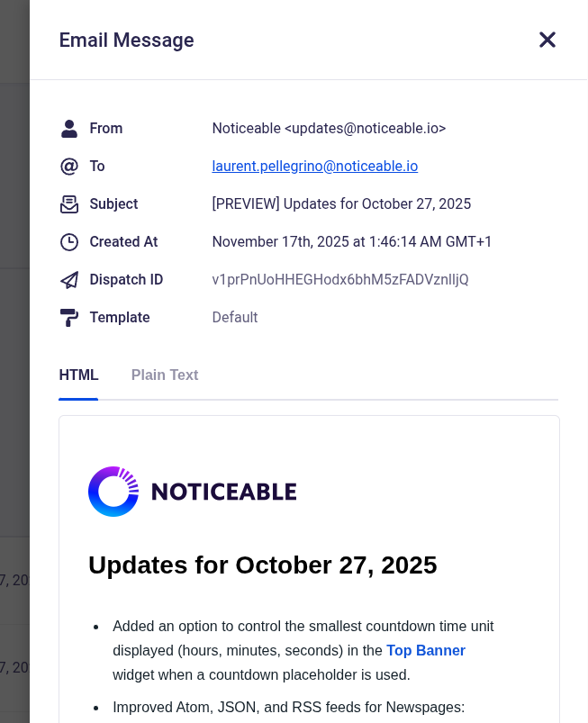Click the Dispatch ID value text

339,280
